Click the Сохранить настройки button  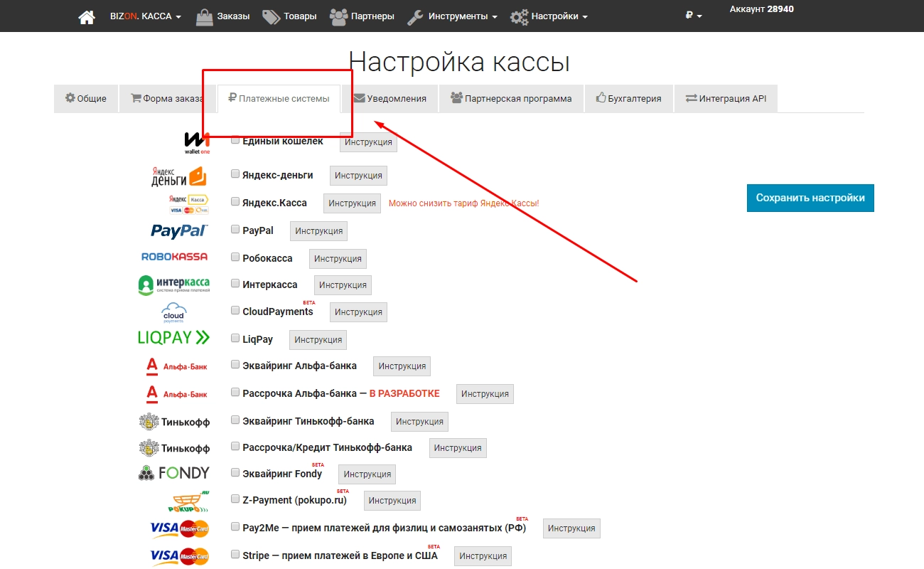[810, 198]
